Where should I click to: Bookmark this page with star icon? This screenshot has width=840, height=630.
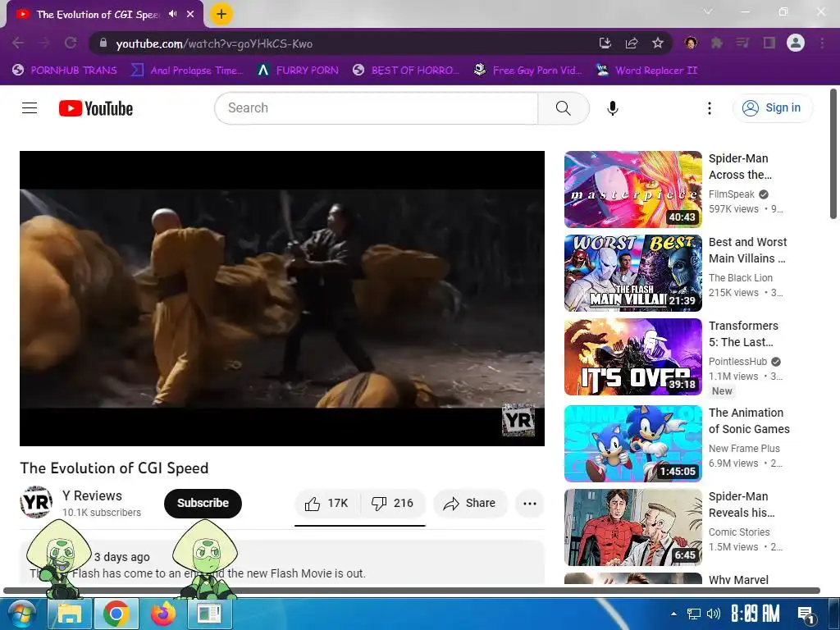pos(658,43)
